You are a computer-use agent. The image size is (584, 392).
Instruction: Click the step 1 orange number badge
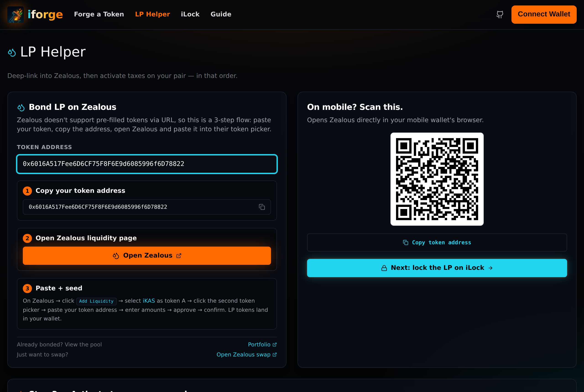pyautogui.click(x=27, y=191)
